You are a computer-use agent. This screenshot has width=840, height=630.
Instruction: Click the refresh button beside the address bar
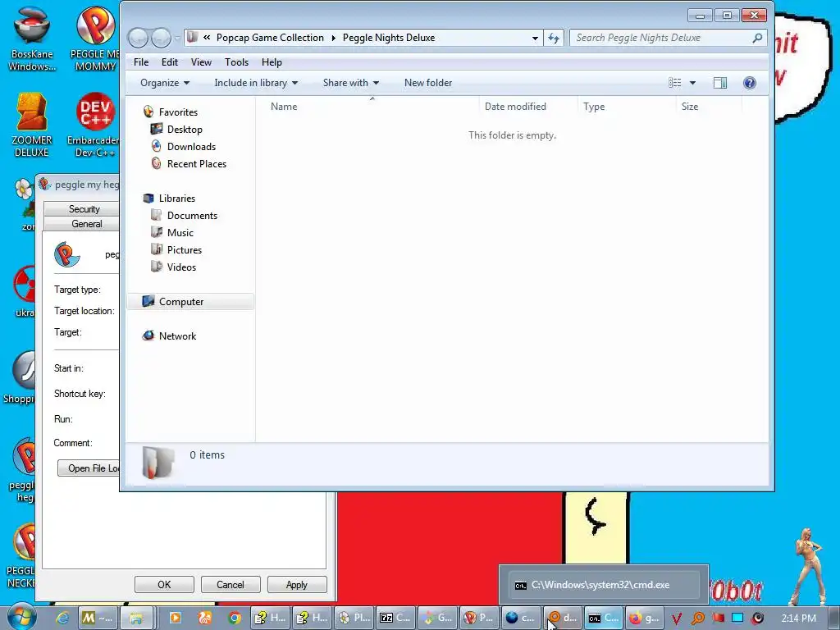click(x=554, y=38)
